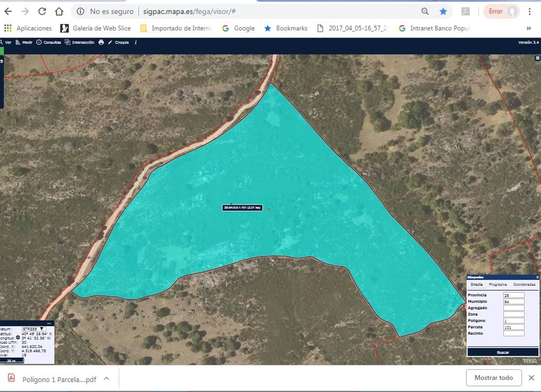This screenshot has height=392, width=541.
Task: Click the Parcela input field with 101
Action: (514, 327)
